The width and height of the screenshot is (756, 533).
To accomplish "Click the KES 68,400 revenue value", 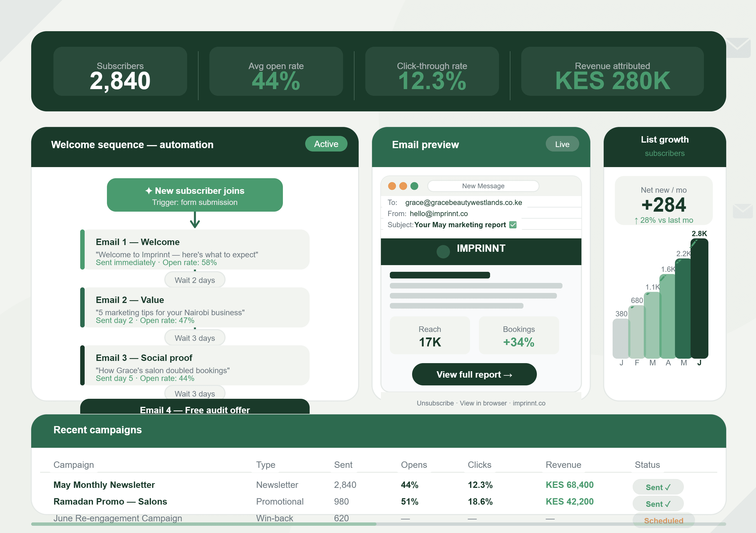I will pyautogui.click(x=569, y=485).
